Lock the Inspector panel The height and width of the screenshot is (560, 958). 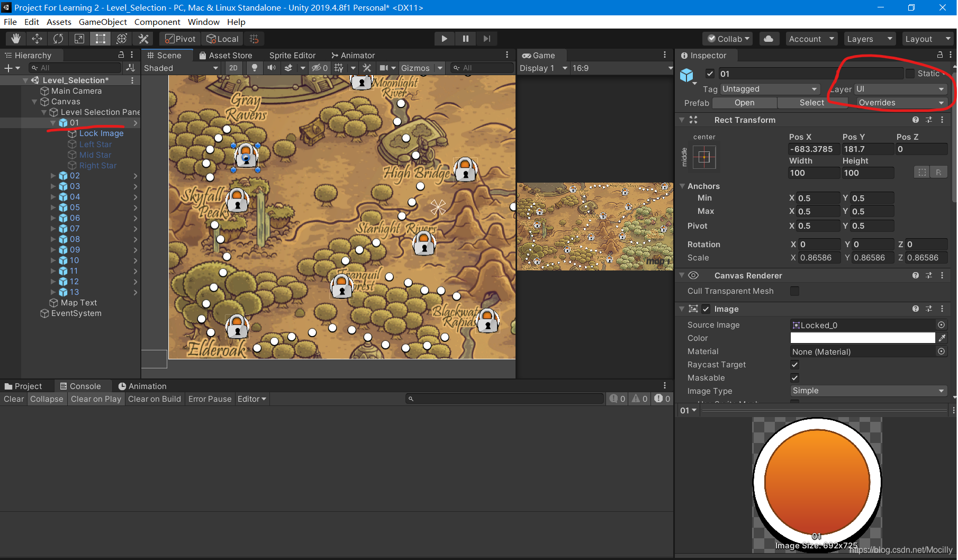[x=940, y=55]
